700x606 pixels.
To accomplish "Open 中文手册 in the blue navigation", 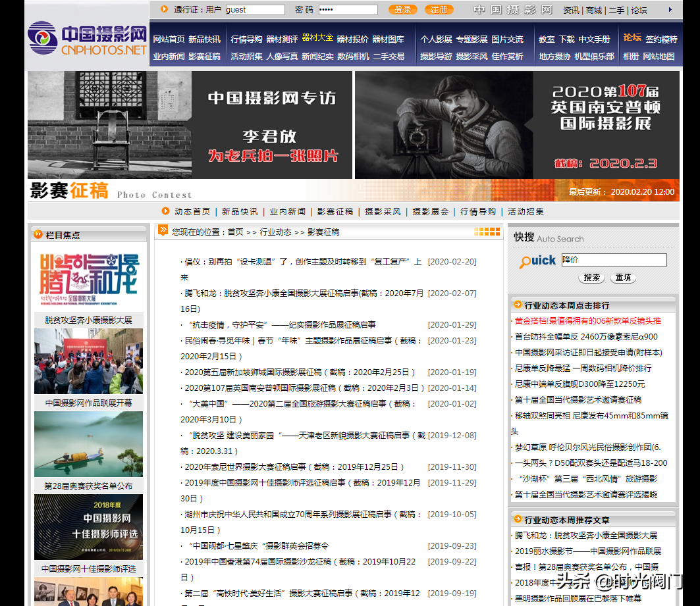I will [594, 39].
